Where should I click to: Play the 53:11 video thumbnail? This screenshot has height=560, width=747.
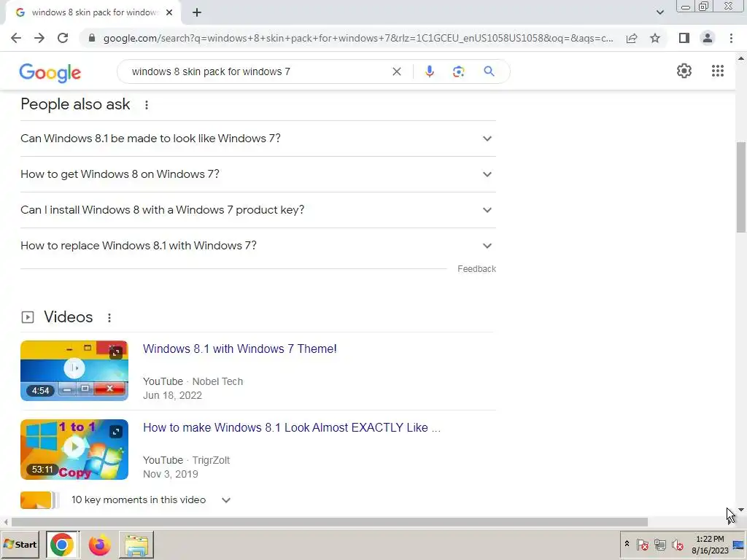(74, 449)
